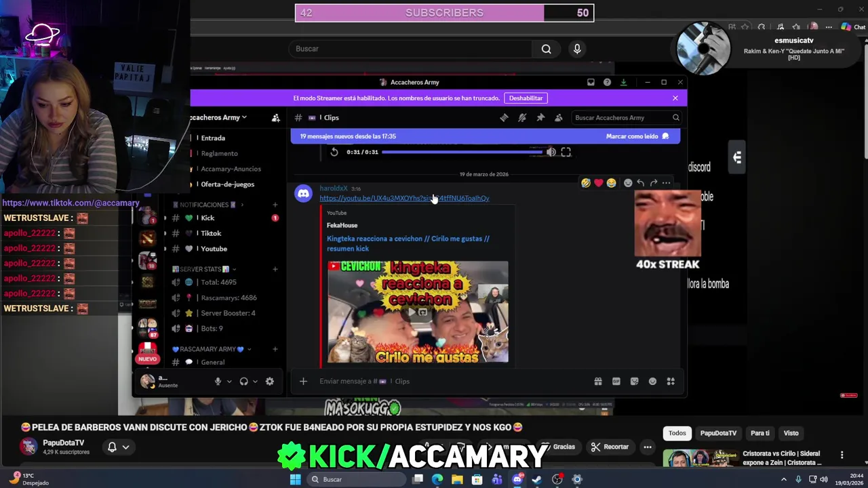Screen dimensions: 868x488
Task: Click Deshabilitar streamer mode button
Action: (526, 98)
